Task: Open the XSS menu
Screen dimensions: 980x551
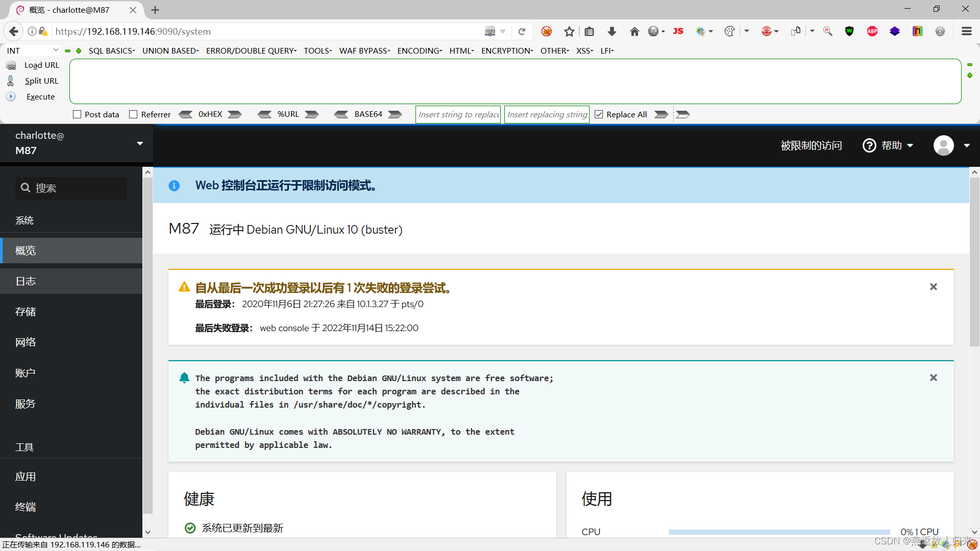Action: tap(584, 51)
